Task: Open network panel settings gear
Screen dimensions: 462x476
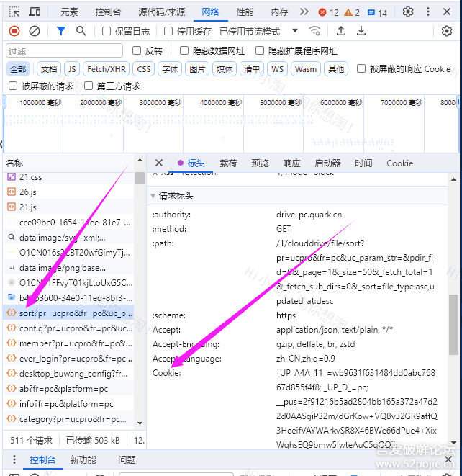Action: point(447,31)
